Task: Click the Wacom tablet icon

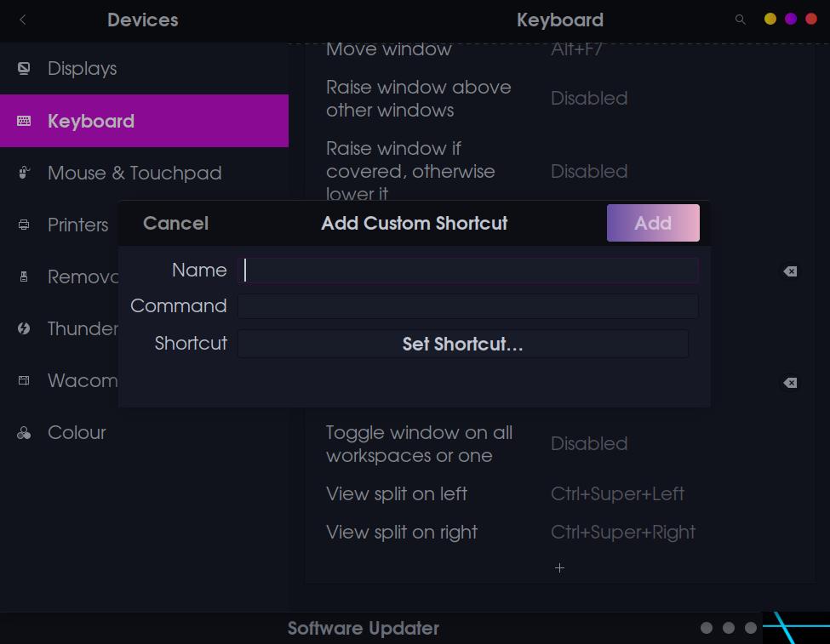Action: click(24, 380)
